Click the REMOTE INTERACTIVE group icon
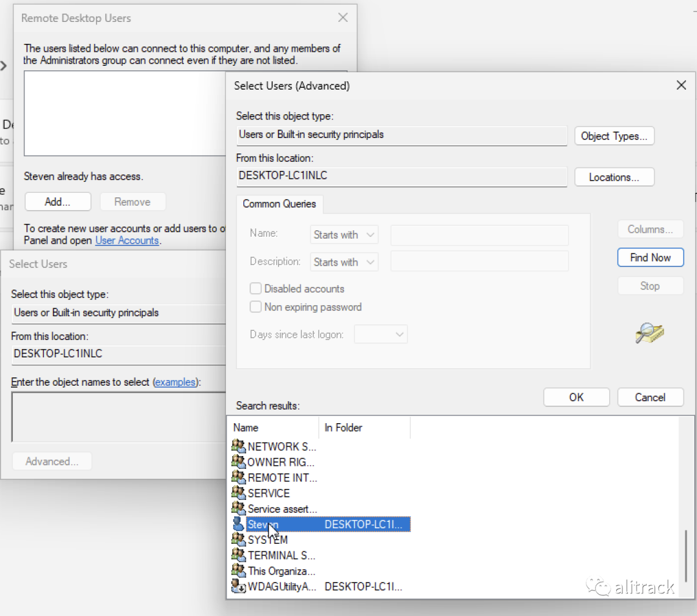The width and height of the screenshot is (697, 616). 239,478
